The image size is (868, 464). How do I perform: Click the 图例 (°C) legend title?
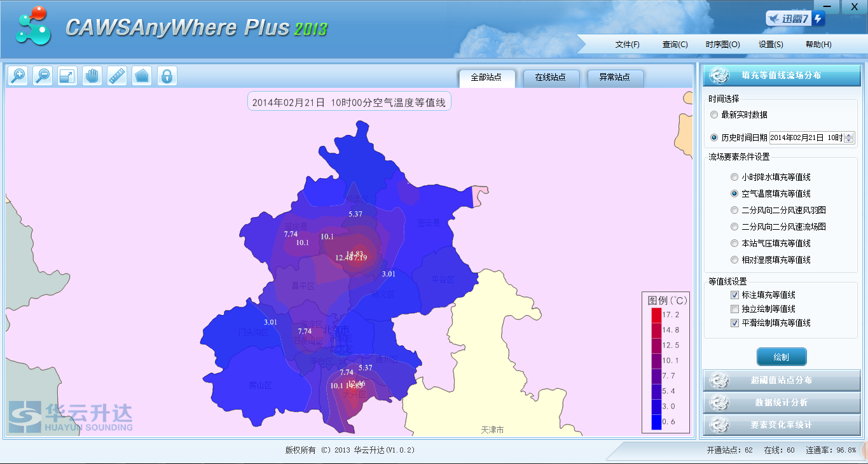pyautogui.click(x=668, y=300)
